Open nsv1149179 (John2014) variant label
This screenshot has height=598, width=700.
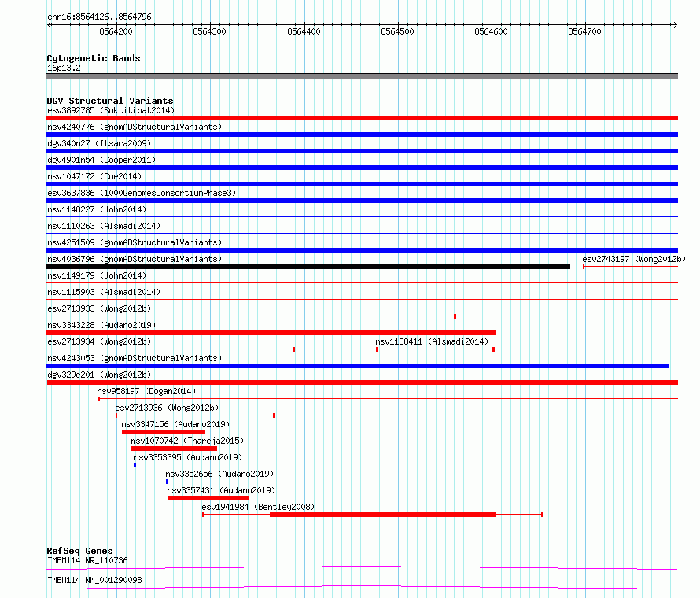tap(97, 275)
